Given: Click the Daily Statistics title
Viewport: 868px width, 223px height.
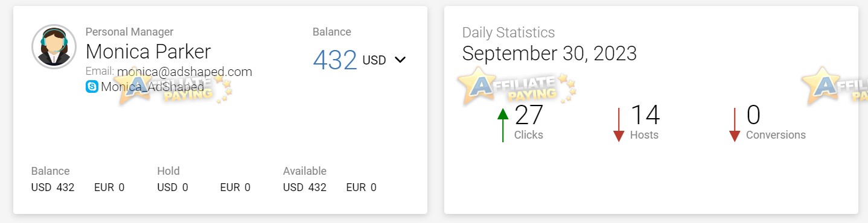Looking at the screenshot, I should pos(508,33).
